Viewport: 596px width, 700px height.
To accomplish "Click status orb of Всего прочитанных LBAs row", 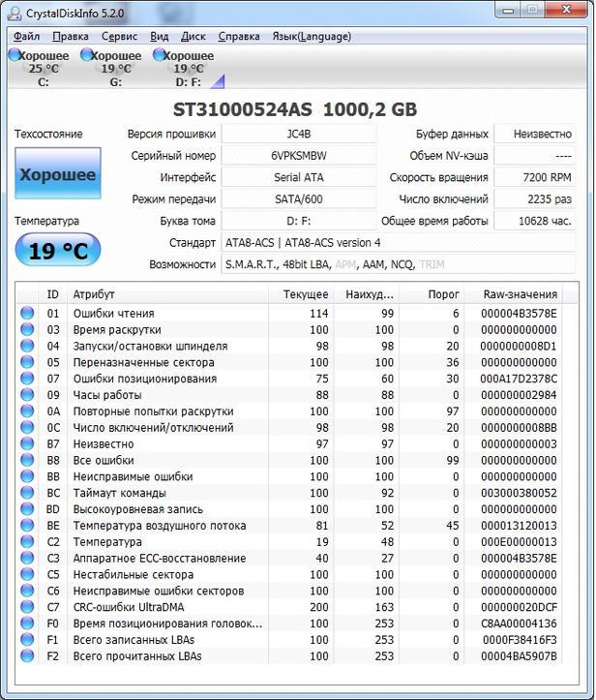I will (x=27, y=655).
